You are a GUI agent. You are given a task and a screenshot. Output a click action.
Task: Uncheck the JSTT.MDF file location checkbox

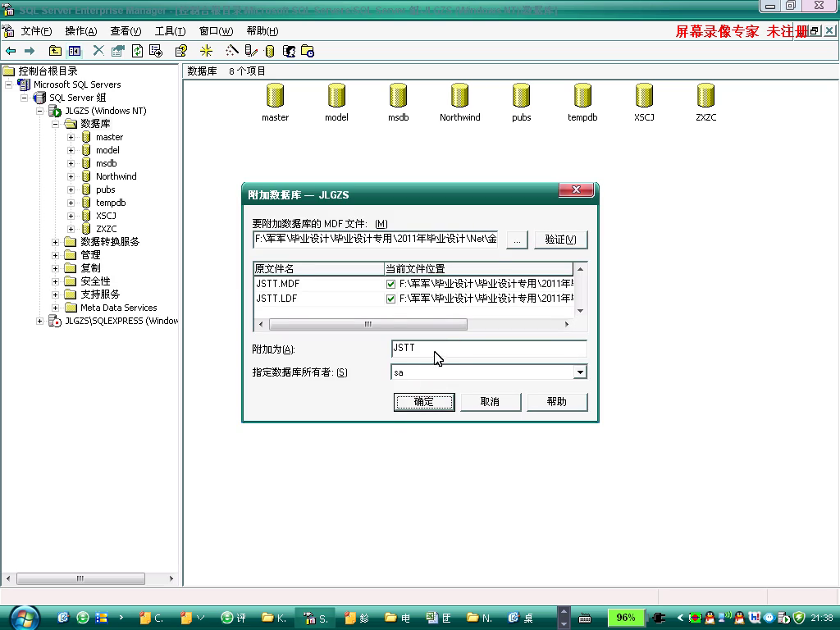(x=390, y=284)
